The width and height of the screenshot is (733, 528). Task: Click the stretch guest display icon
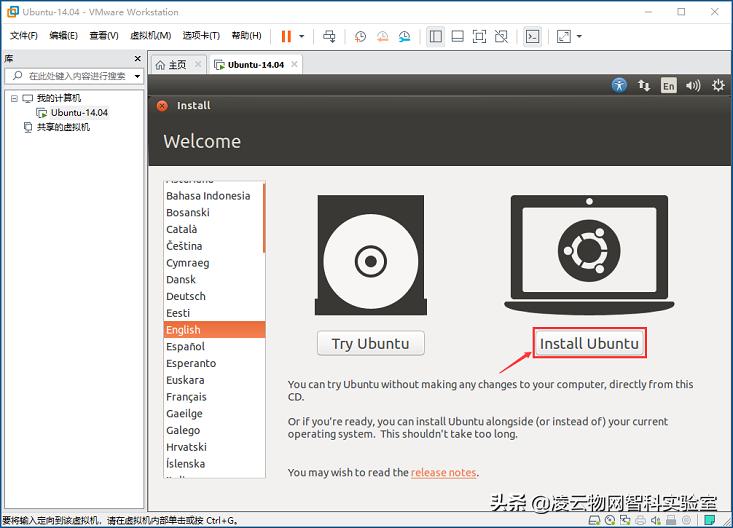pyautogui.click(x=564, y=36)
